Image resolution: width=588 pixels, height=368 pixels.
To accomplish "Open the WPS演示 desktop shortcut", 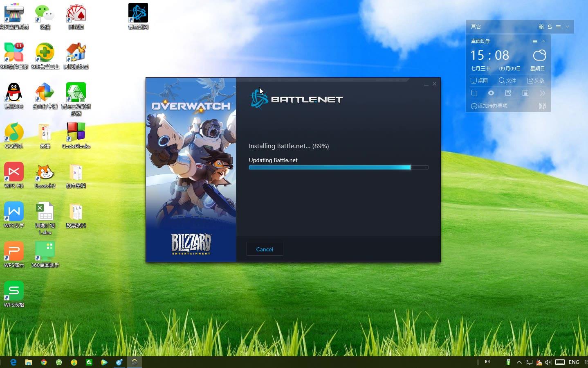I will pos(14,255).
